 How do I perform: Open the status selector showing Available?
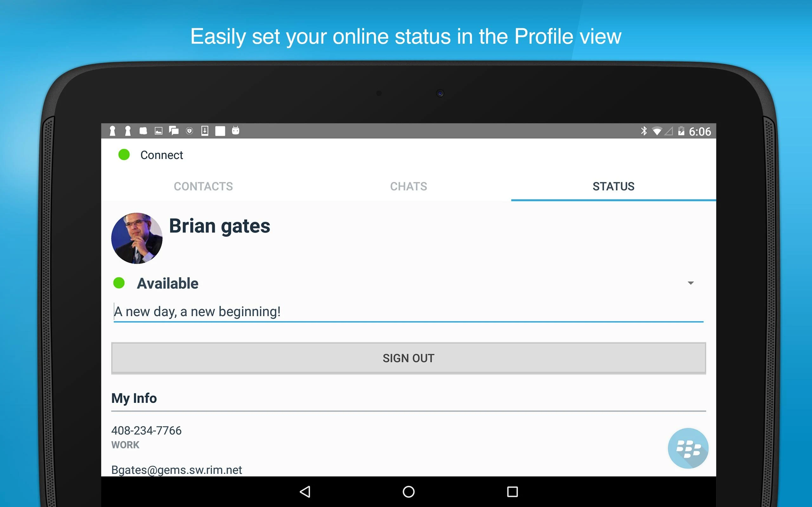pyautogui.click(x=168, y=283)
